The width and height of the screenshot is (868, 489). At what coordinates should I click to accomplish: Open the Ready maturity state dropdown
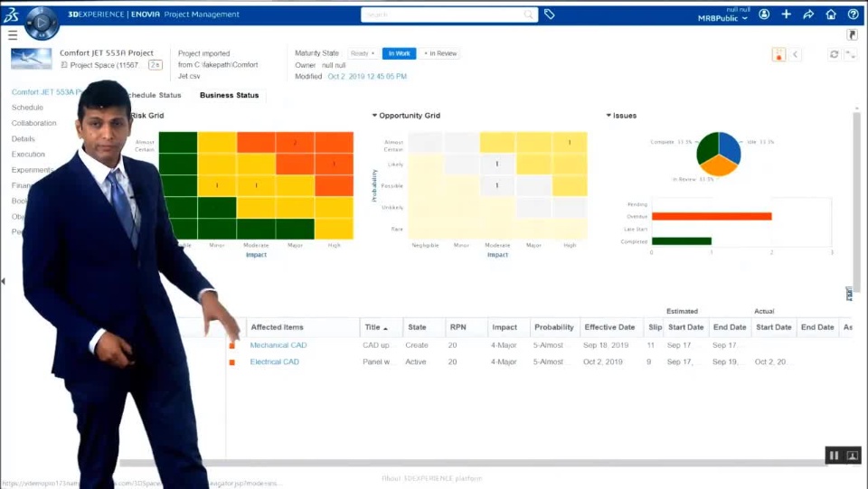click(x=362, y=53)
